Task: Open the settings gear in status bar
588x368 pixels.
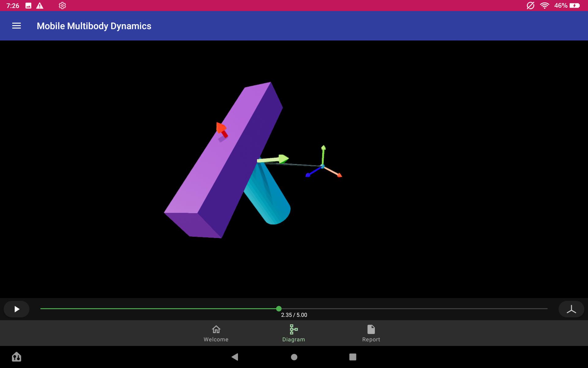Action: click(x=62, y=6)
